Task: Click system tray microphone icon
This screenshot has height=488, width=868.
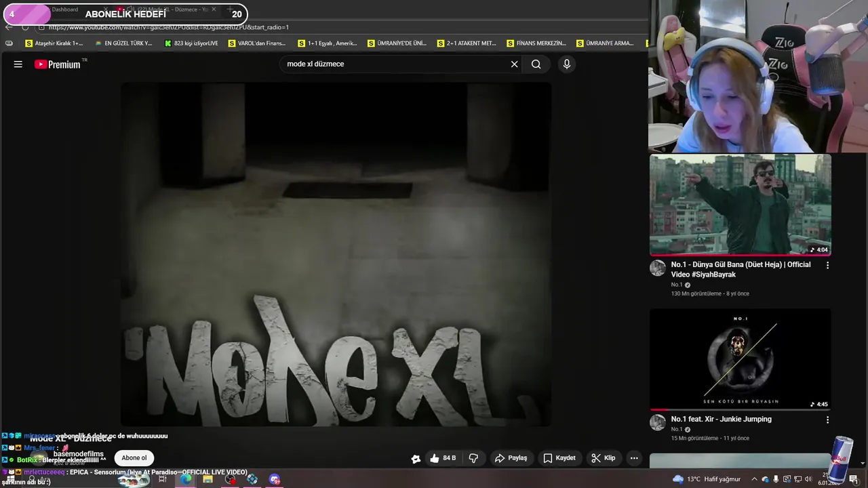Action: pos(776,479)
